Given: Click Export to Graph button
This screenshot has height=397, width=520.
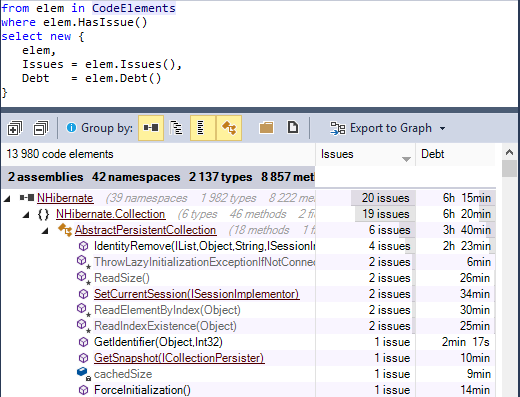Looking at the screenshot, I should pos(381,128).
